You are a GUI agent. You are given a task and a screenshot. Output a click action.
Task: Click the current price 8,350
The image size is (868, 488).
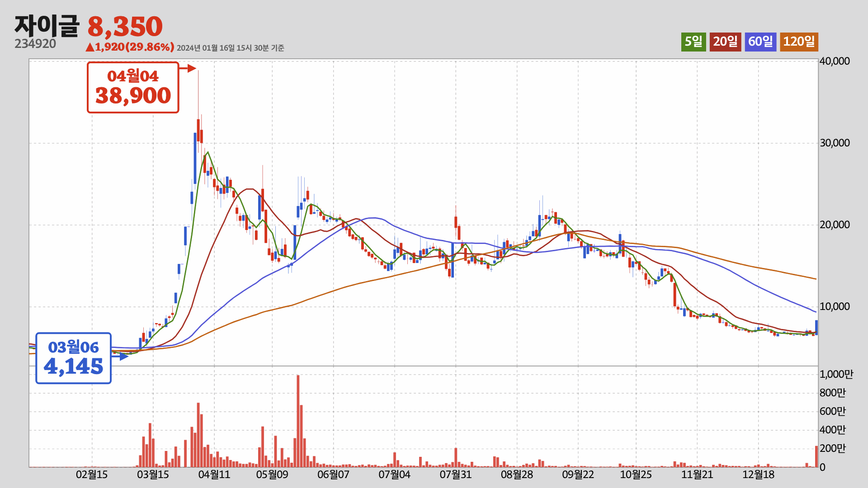click(125, 27)
